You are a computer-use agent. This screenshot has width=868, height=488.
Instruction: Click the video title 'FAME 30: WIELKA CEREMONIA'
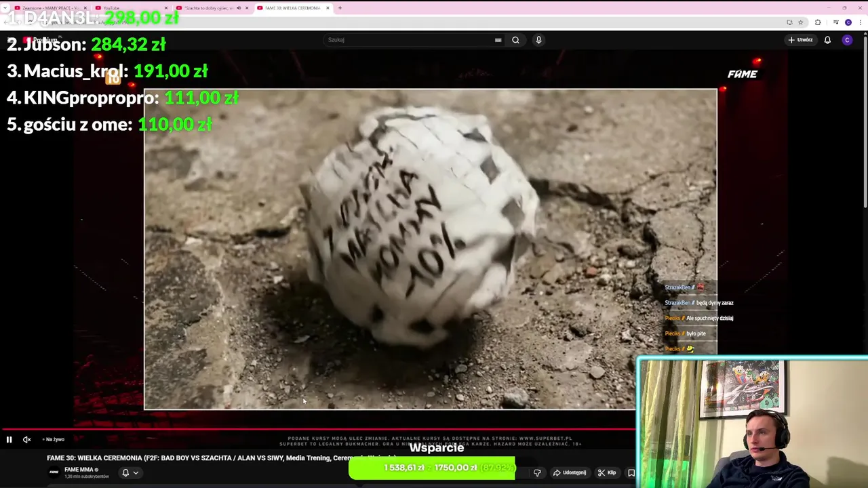[221, 458]
